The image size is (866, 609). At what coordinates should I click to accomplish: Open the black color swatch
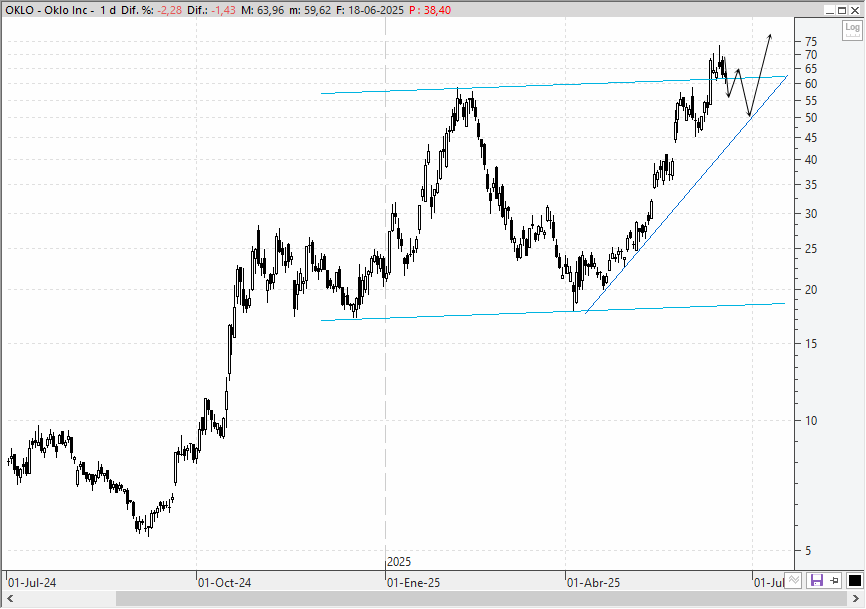854,580
